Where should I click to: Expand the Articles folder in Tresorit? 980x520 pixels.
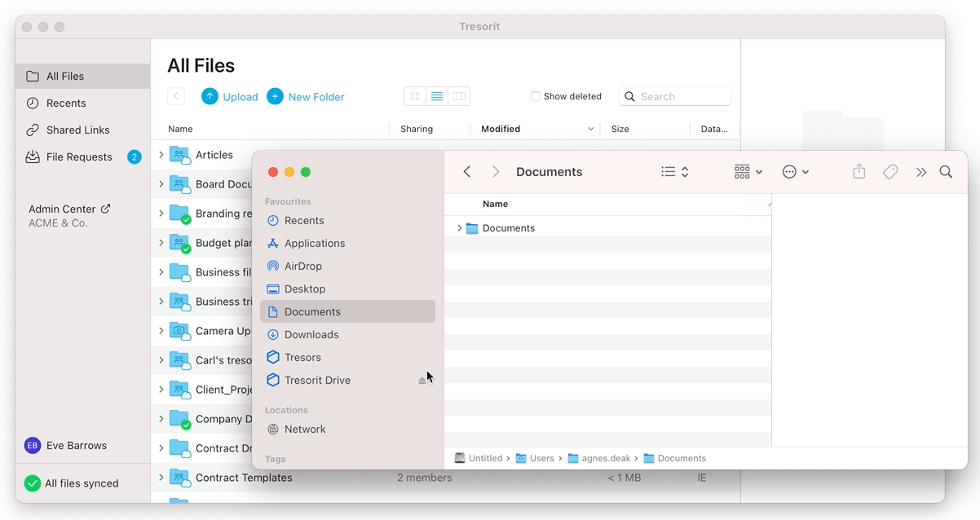coord(161,155)
